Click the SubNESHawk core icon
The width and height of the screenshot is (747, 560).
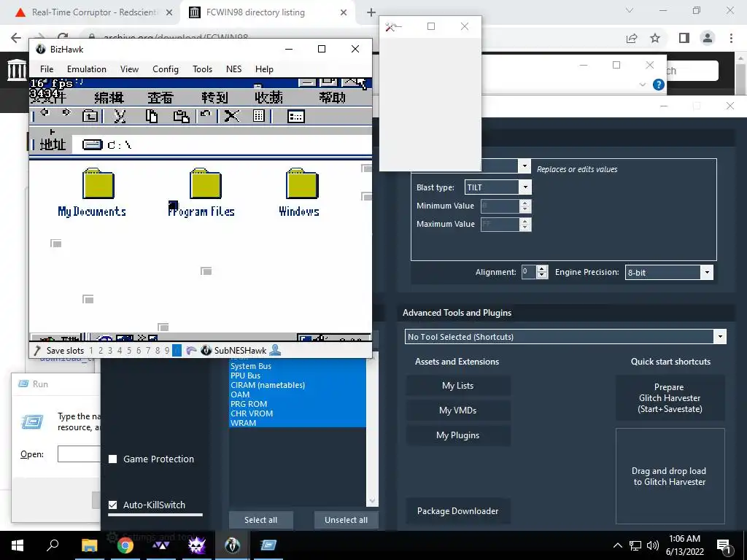click(206, 351)
